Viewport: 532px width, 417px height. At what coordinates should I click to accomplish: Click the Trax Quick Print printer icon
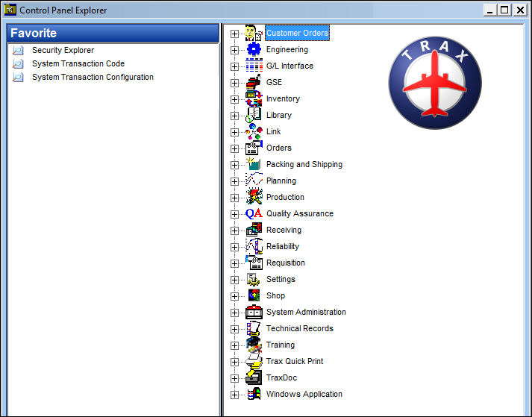pos(254,361)
